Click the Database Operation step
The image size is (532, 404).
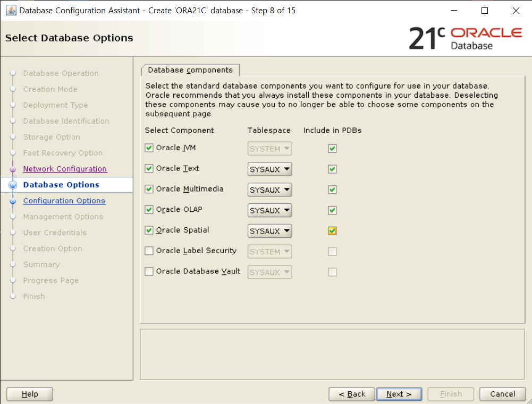click(61, 73)
